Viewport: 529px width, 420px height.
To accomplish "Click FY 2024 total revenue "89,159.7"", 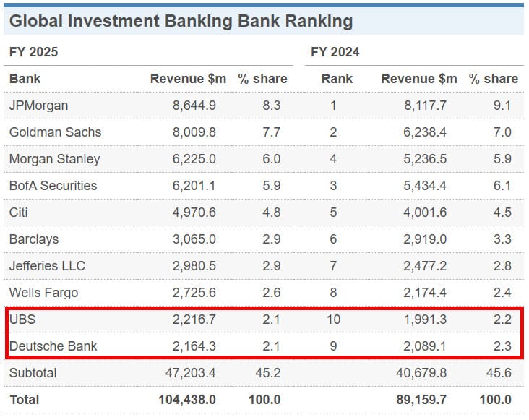I will (421, 400).
